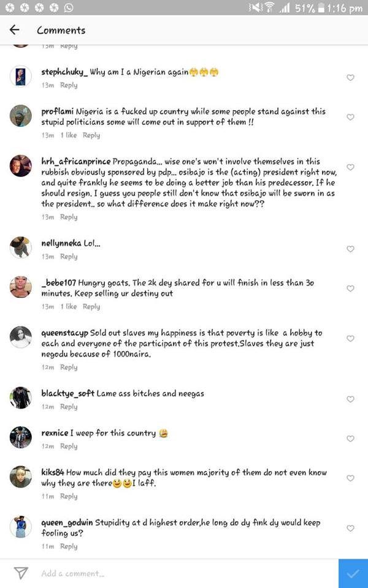
Task: Like stephchuky_'s comment with the heart
Action: click(350, 78)
